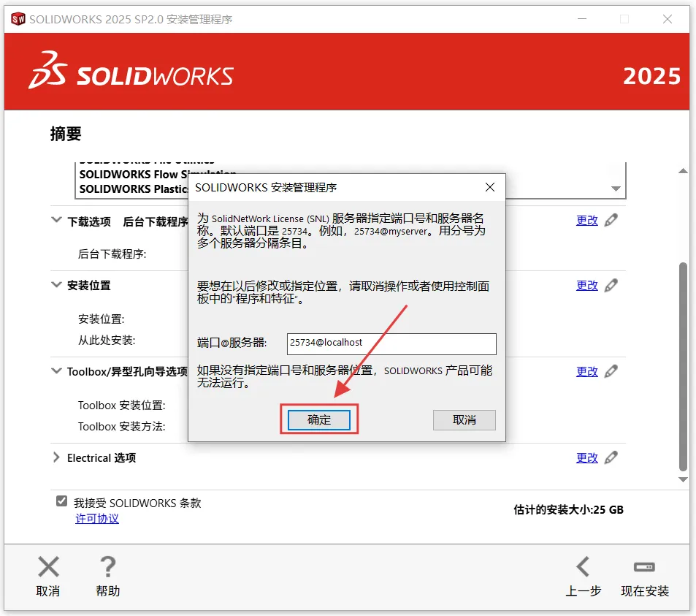This screenshot has width=696, height=616.
Task: Click the 更改 link for 下载选项
Action: point(586,220)
